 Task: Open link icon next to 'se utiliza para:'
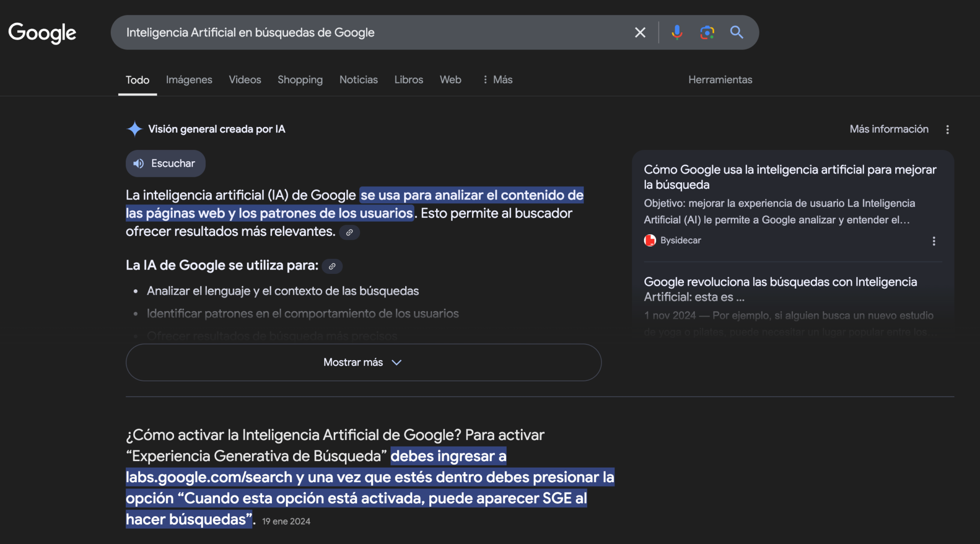(x=332, y=266)
